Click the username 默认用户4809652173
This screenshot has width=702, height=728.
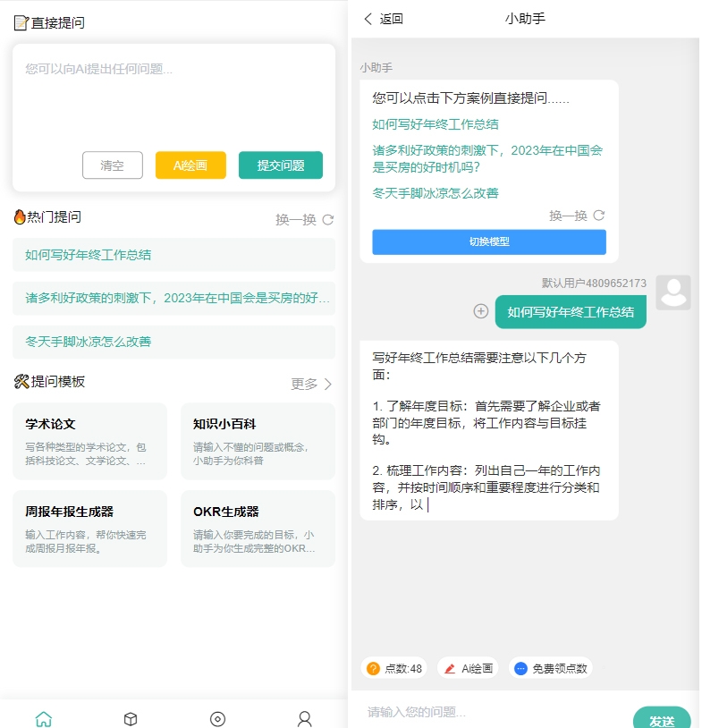pos(594,284)
